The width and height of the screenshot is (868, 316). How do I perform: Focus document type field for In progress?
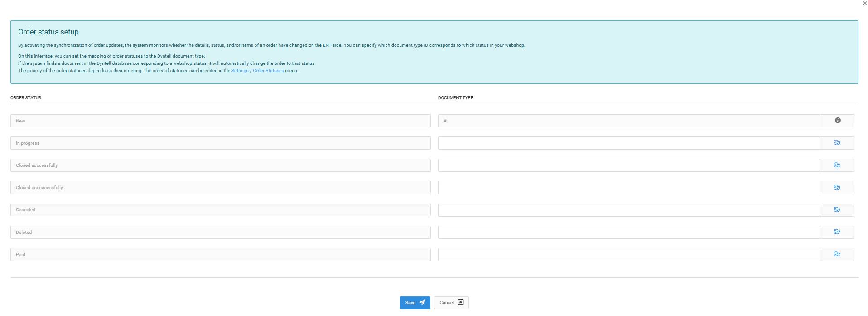click(x=629, y=143)
